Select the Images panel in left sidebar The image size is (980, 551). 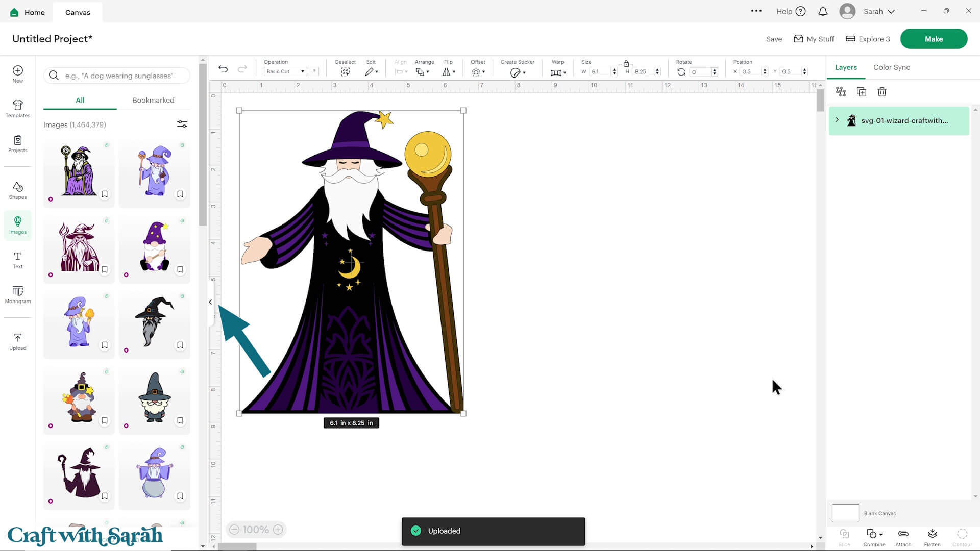[17, 225]
